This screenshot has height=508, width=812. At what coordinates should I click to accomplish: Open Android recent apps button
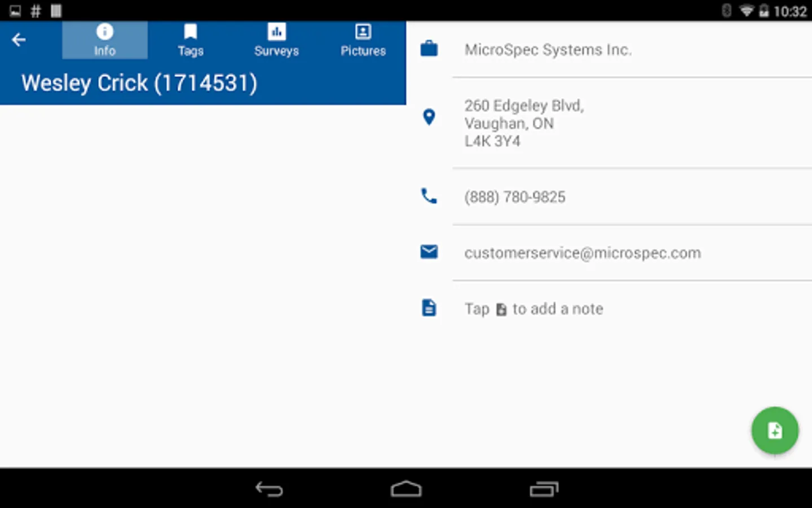(x=544, y=489)
